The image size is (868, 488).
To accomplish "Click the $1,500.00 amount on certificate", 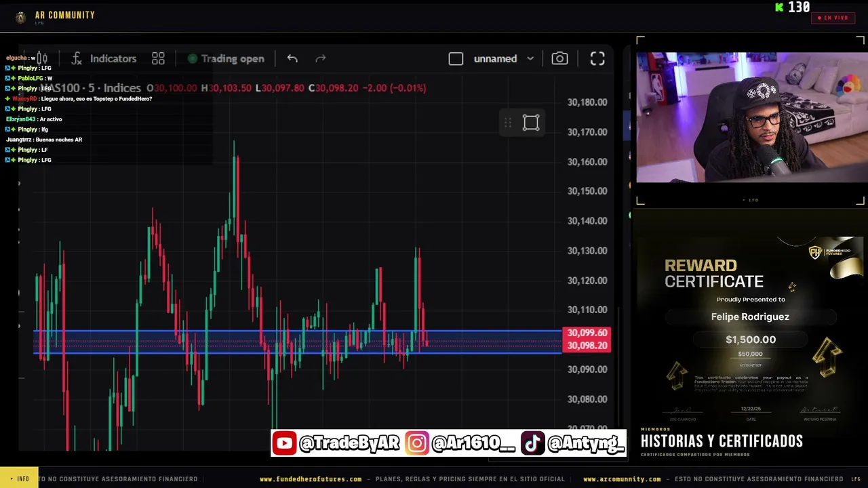I will point(751,340).
